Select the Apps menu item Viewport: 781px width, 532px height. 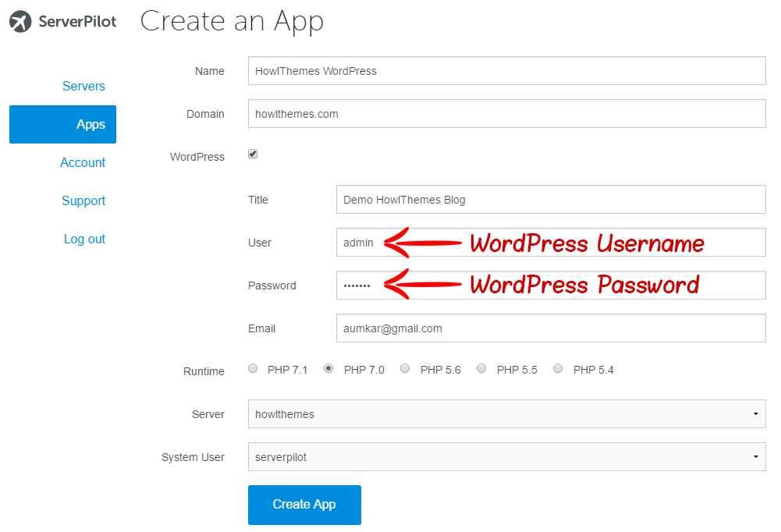pyautogui.click(x=62, y=124)
